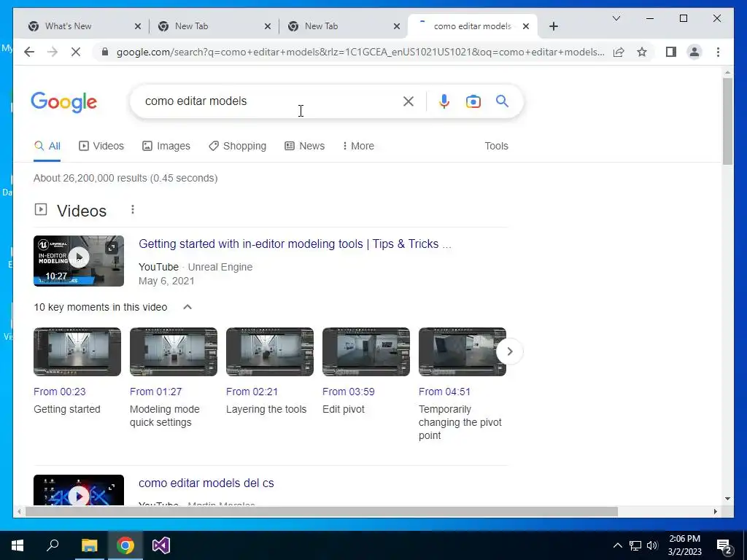Stop loading the page
This screenshot has width=747, height=560.
[76, 52]
